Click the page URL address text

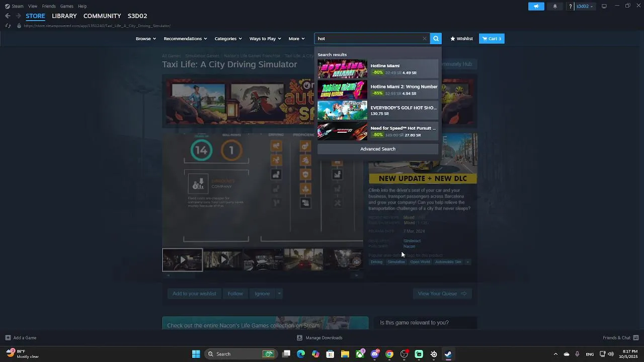point(97,26)
